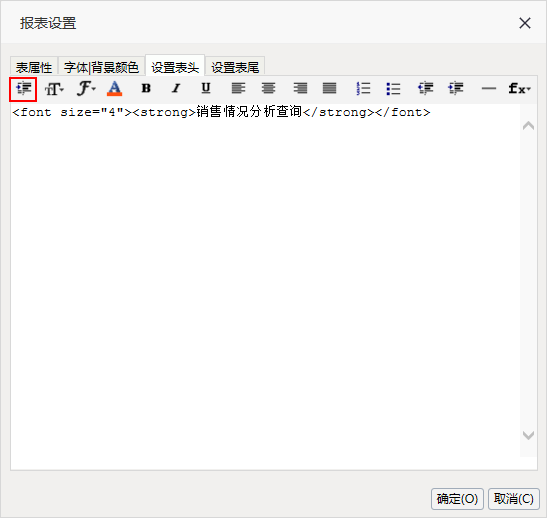Open the font family dropdown
The width and height of the screenshot is (547, 518).
(x=86, y=89)
